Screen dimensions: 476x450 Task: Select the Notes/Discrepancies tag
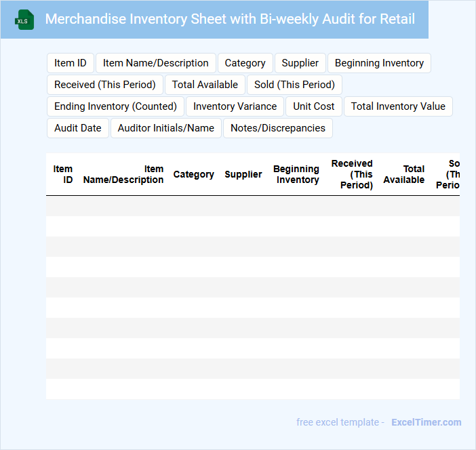click(x=278, y=128)
